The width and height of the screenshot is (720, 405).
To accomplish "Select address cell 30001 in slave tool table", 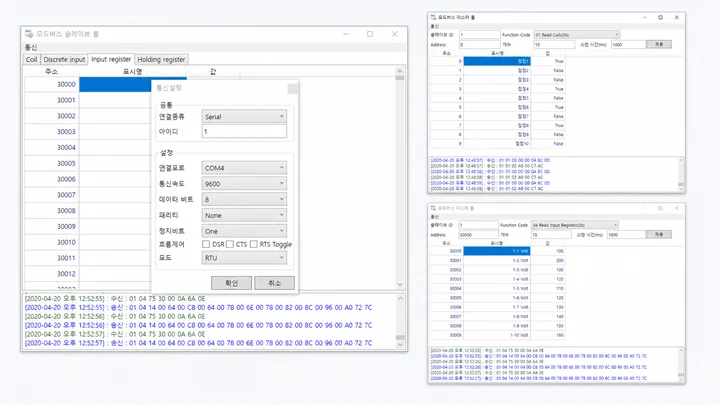I will [51, 100].
